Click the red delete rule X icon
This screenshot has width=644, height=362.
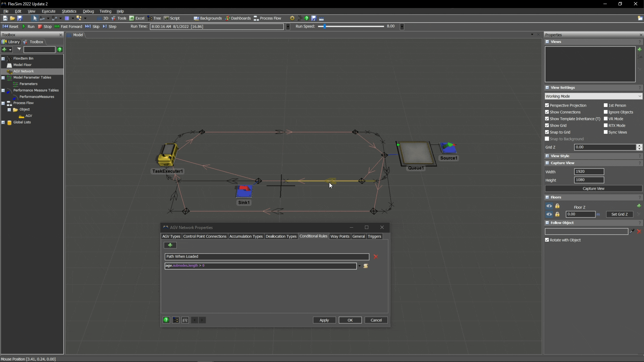[376, 257]
